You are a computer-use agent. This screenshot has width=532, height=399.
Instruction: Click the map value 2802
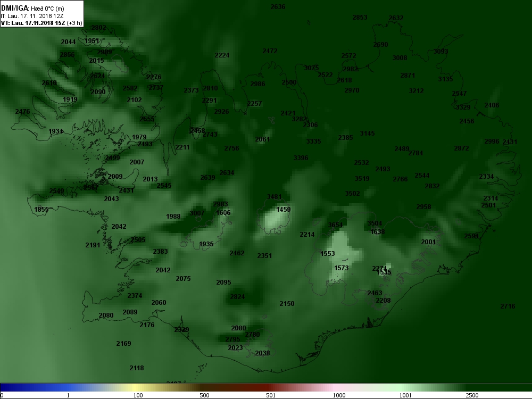pos(99,28)
